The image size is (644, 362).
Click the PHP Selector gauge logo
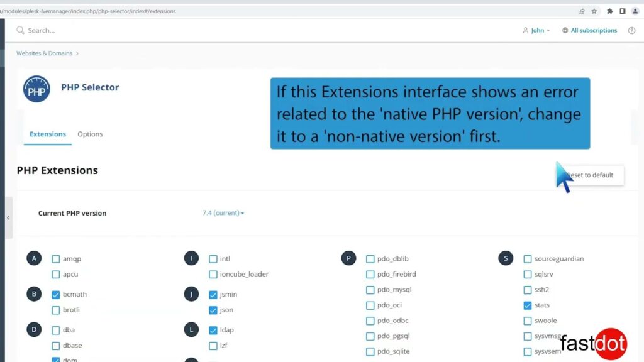36,89
